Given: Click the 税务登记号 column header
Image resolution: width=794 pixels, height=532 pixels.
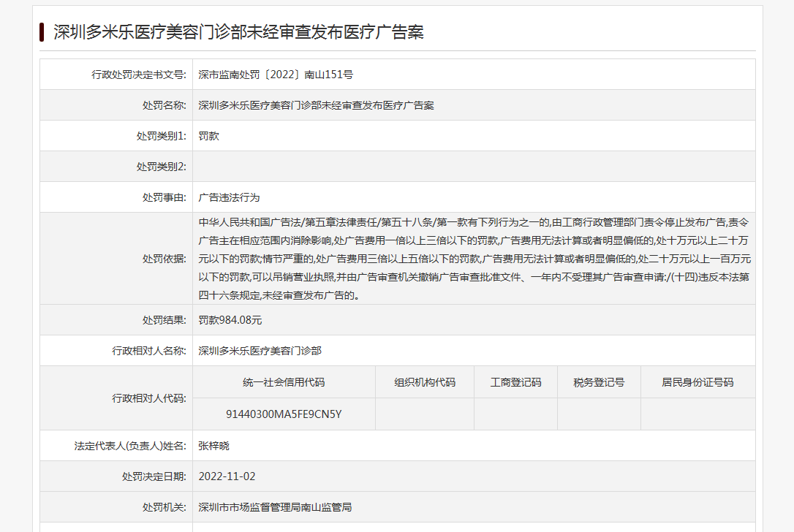Looking at the screenshot, I should [599, 382].
